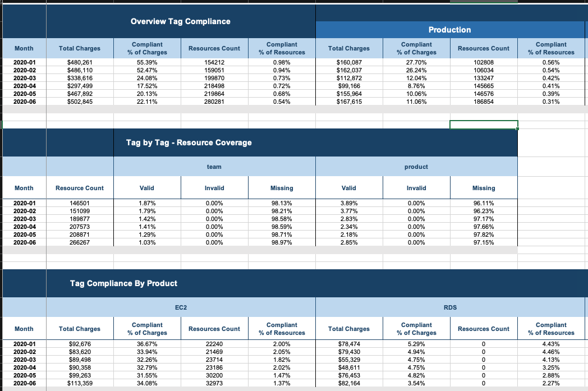Select the team column header cell
This screenshot has height=391, width=588.
pyautogui.click(x=214, y=166)
